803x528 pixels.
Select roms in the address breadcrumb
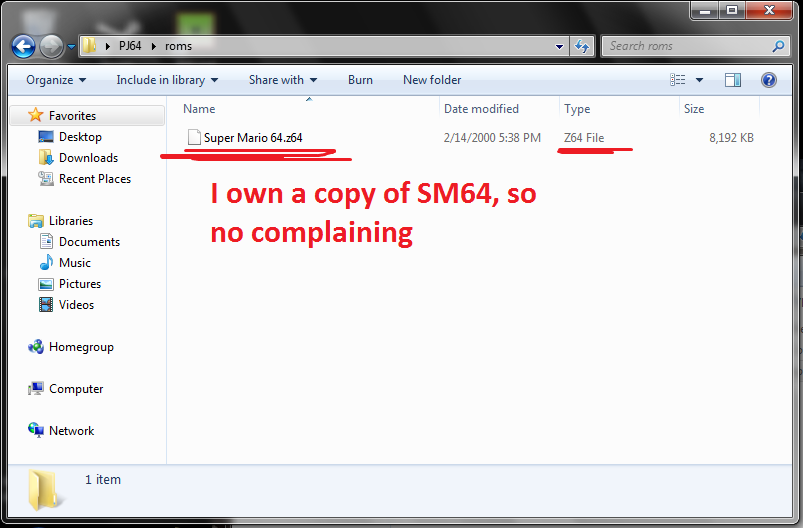178,46
